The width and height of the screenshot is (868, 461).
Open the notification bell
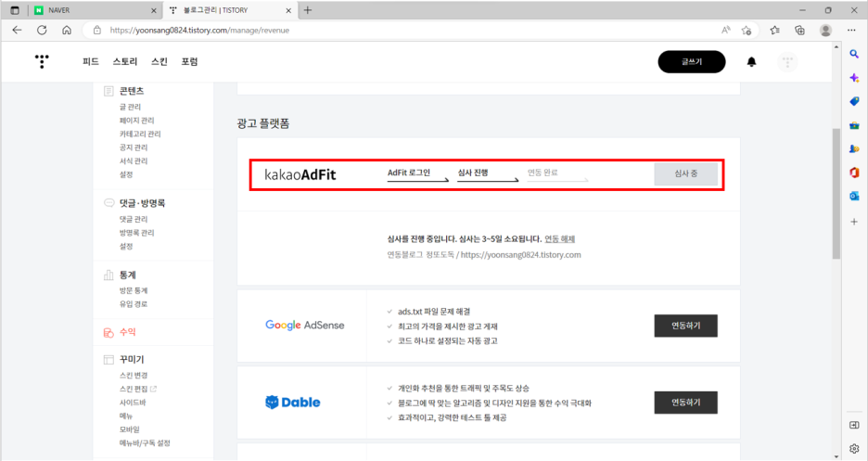pyautogui.click(x=751, y=62)
